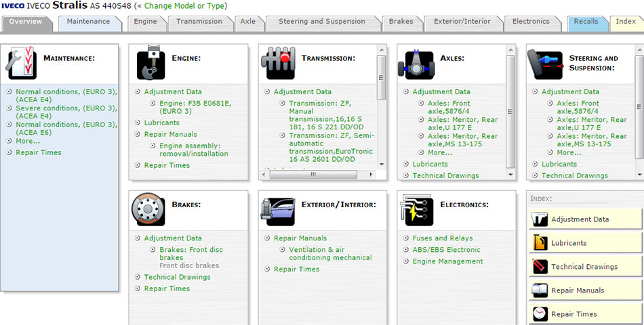Image resolution: width=644 pixels, height=325 pixels.
Task: Open Lubricants in the Engine panel
Action: 161,123
